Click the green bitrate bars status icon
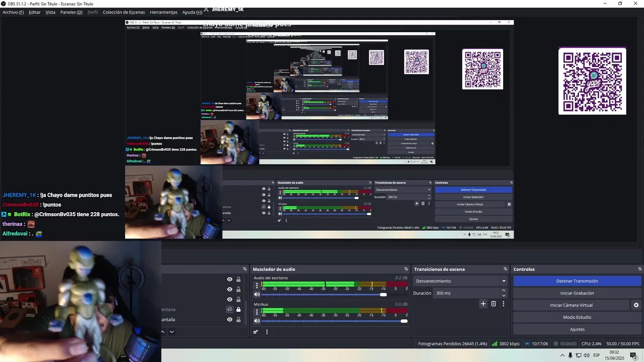Viewport: 644px width, 362px height. click(494, 344)
